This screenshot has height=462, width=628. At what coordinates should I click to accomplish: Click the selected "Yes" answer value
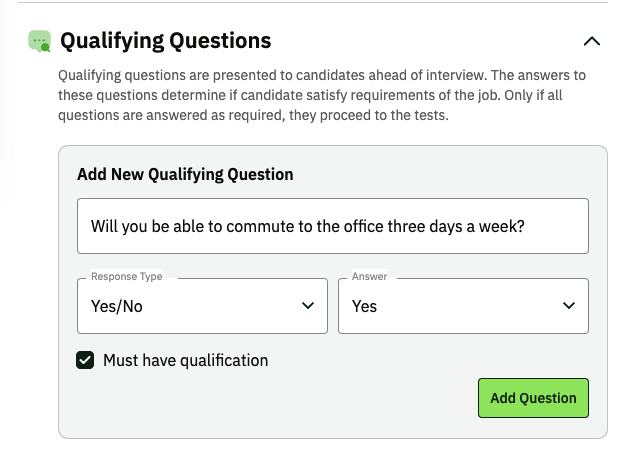click(x=365, y=307)
